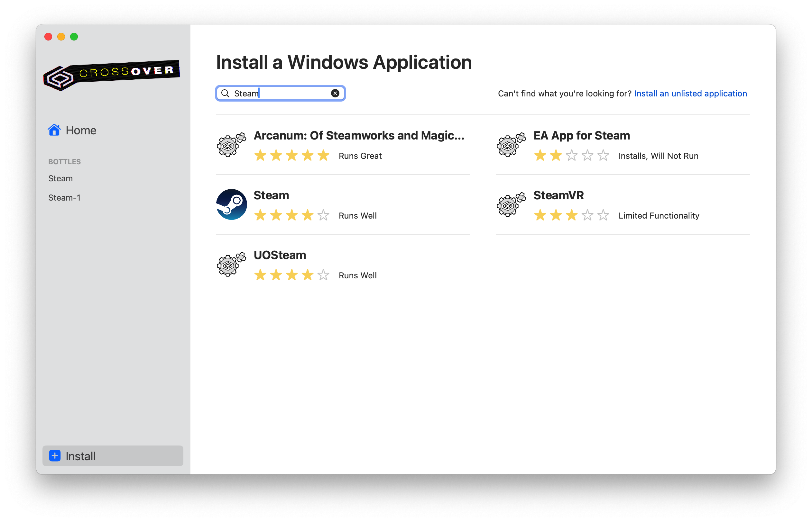Select the SteamVR title

tap(559, 195)
